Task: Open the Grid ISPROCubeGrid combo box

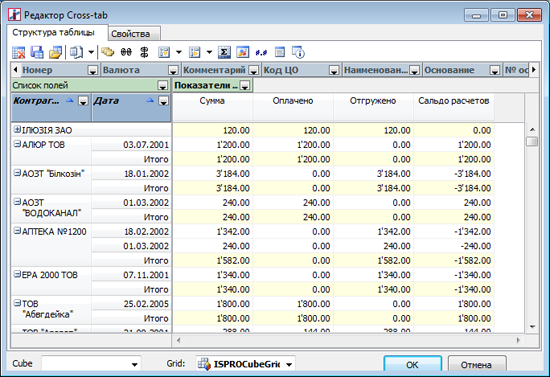Action: [x=246, y=364]
